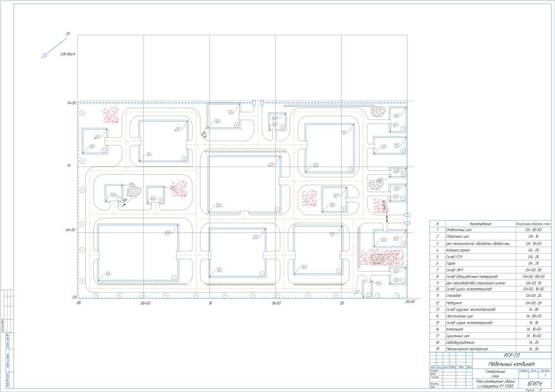Click the north-east direction arrow symbol

pyautogui.click(x=54, y=48)
